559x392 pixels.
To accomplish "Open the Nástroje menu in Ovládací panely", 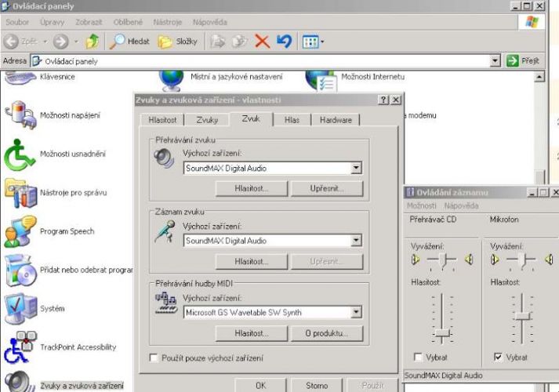I will [168, 22].
